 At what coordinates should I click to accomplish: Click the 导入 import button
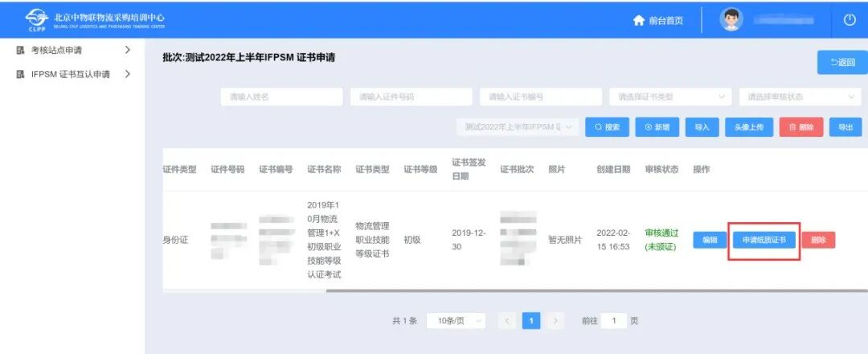point(702,127)
